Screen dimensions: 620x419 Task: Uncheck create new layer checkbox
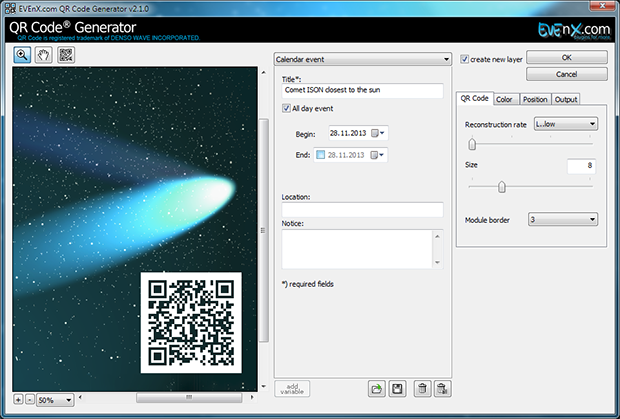[x=465, y=59]
